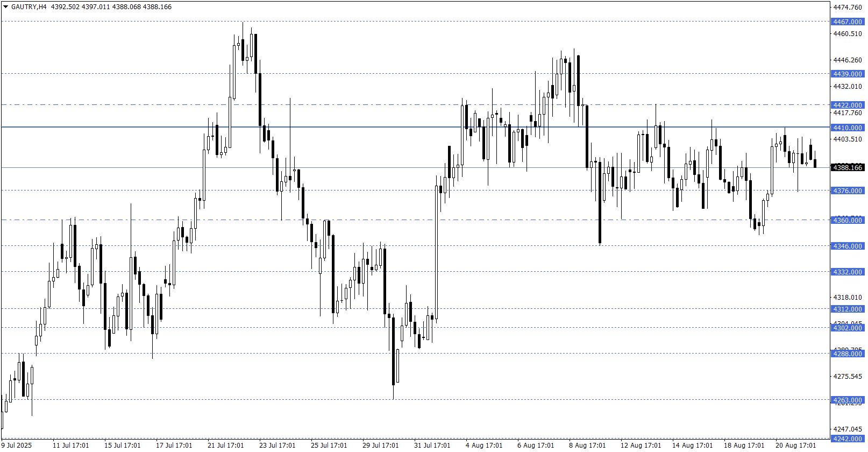This screenshot has height=452, width=868.
Task: Click the GAUTRY,H4 chart title text
Action: tap(29, 7)
